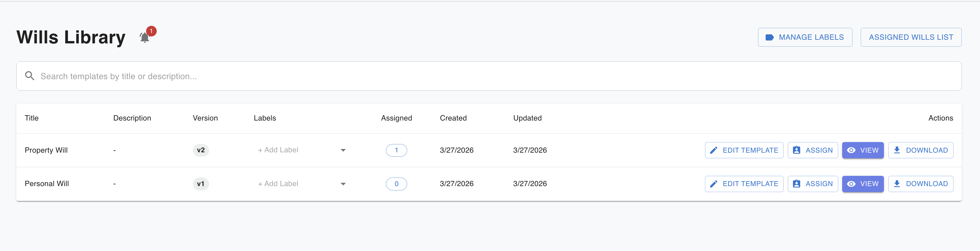View the Personal Will template
This screenshot has width=980, height=251.
[862, 184]
